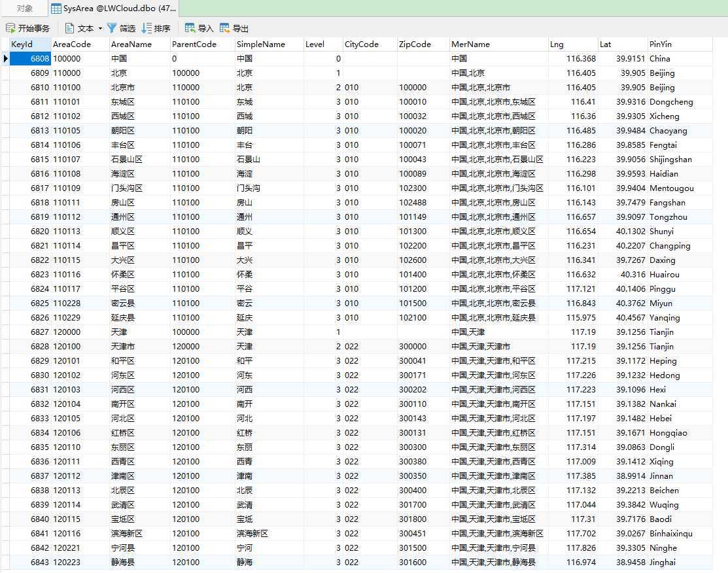Screen dimensions: 728x573
Task: Click the Sort (排序) icon
Action: click(147, 28)
